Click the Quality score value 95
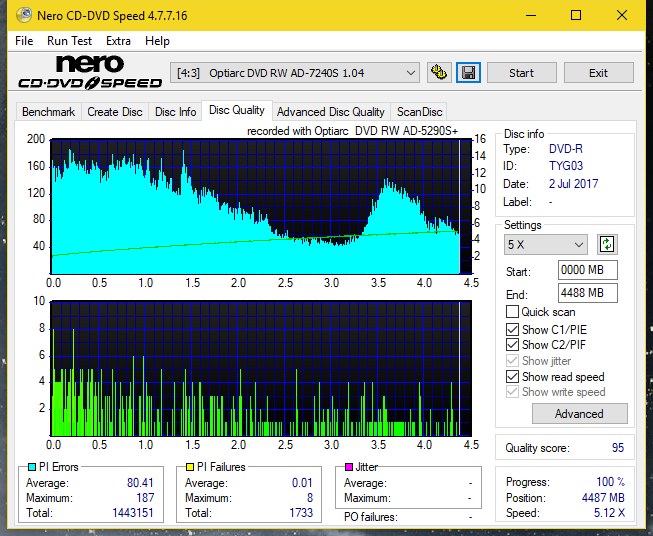The height and width of the screenshot is (536, 653). click(618, 448)
